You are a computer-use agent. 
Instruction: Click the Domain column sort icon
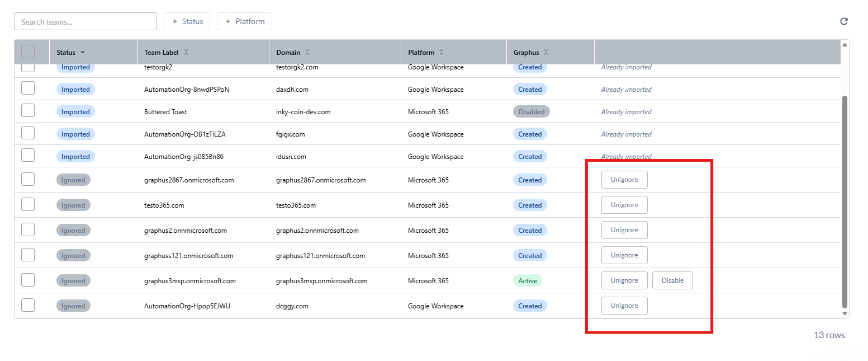(307, 52)
